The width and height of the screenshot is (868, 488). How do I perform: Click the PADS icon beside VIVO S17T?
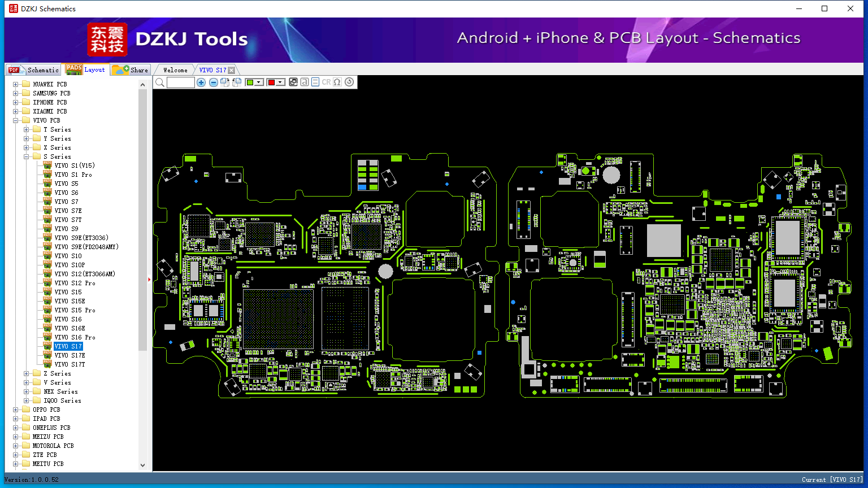click(48, 364)
